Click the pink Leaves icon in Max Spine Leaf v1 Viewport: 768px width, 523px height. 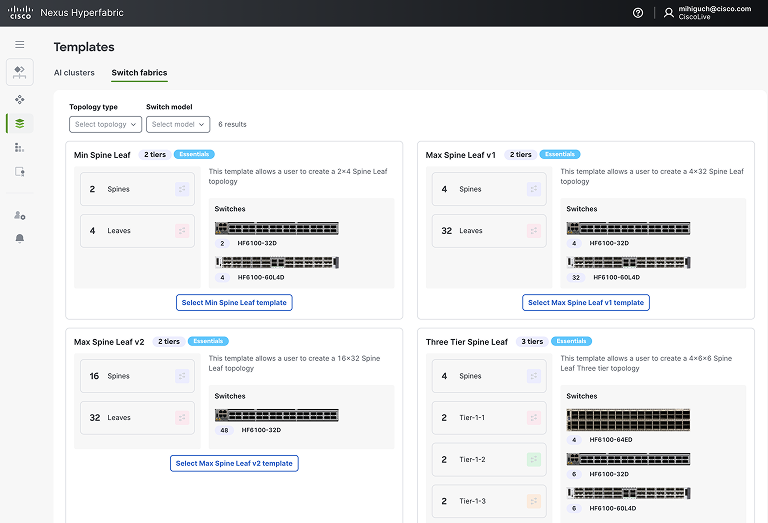[534, 231]
